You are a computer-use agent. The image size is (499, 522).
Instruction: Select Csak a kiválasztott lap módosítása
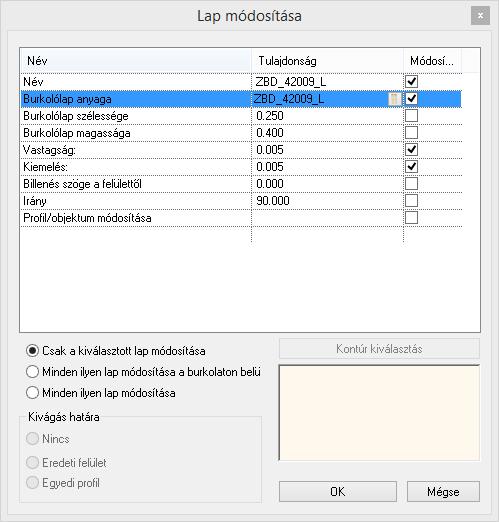[115, 351]
